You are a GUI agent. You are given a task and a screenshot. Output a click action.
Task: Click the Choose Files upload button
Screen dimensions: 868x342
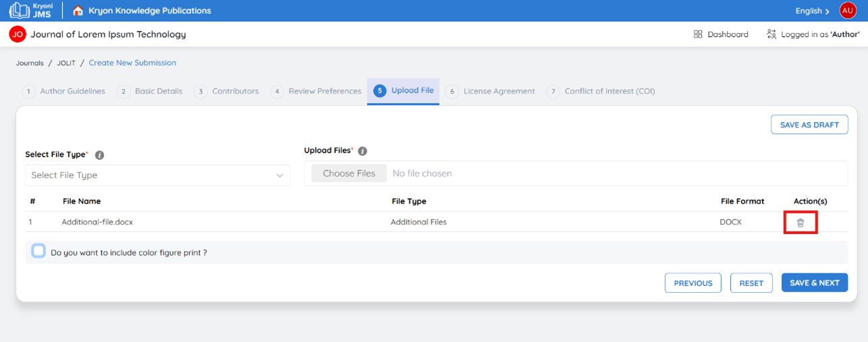[349, 173]
